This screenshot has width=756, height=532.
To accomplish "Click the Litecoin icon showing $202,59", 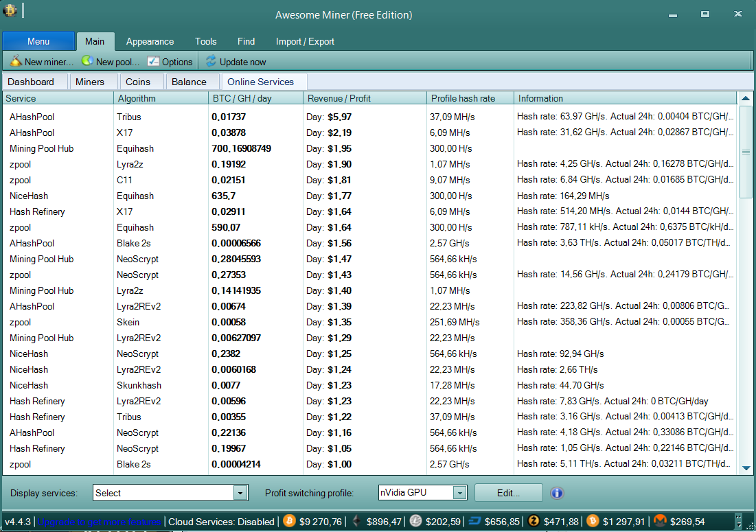I will pyautogui.click(x=416, y=521).
